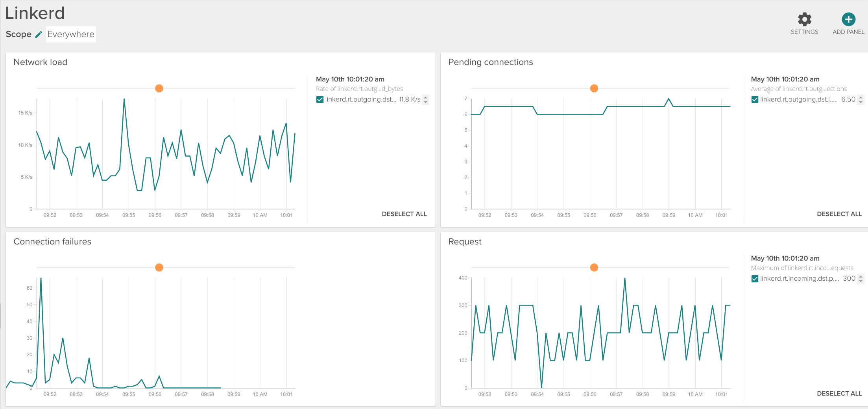
Task: Click the Network load time slider handle
Action: pyautogui.click(x=159, y=88)
